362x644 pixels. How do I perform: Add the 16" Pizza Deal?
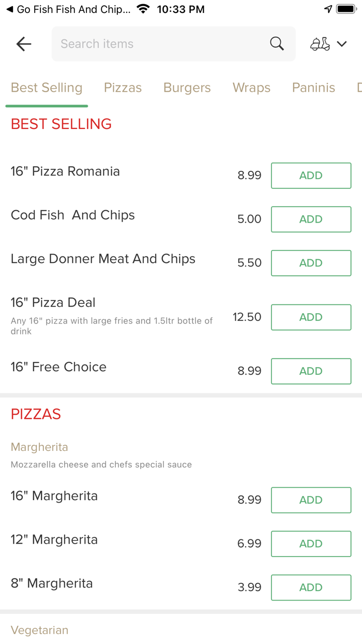click(311, 317)
